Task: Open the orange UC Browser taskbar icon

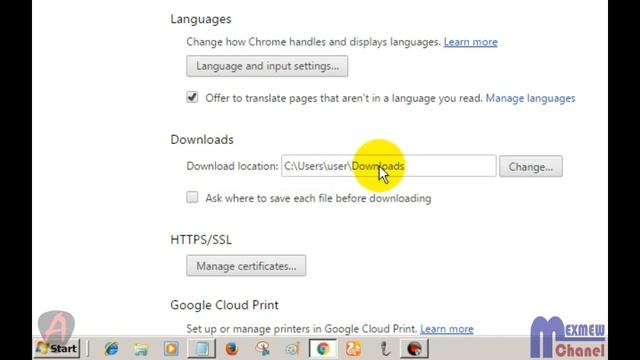Action: [353, 349]
